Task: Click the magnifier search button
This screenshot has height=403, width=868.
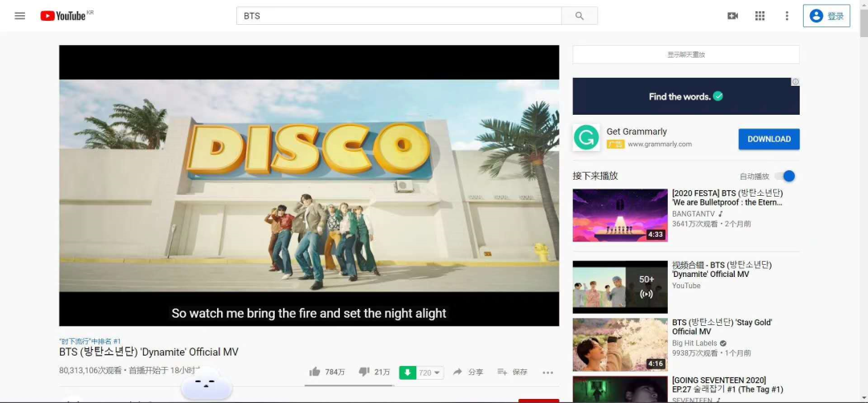Action: [579, 16]
